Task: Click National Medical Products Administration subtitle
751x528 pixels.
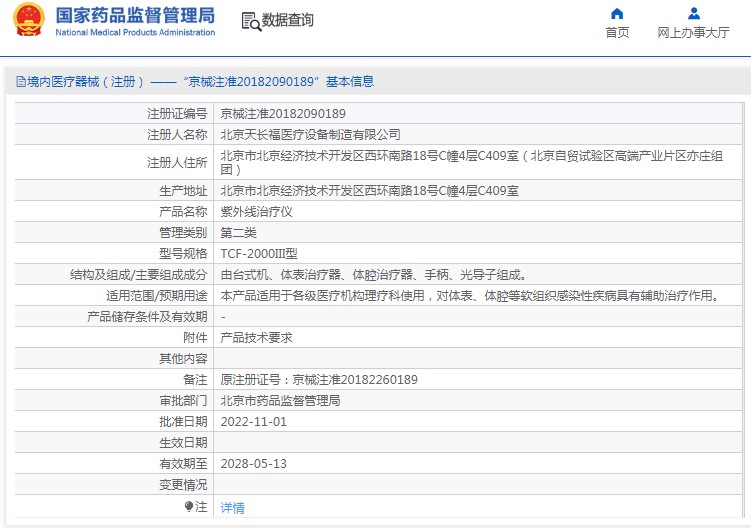Action: [x=135, y=33]
